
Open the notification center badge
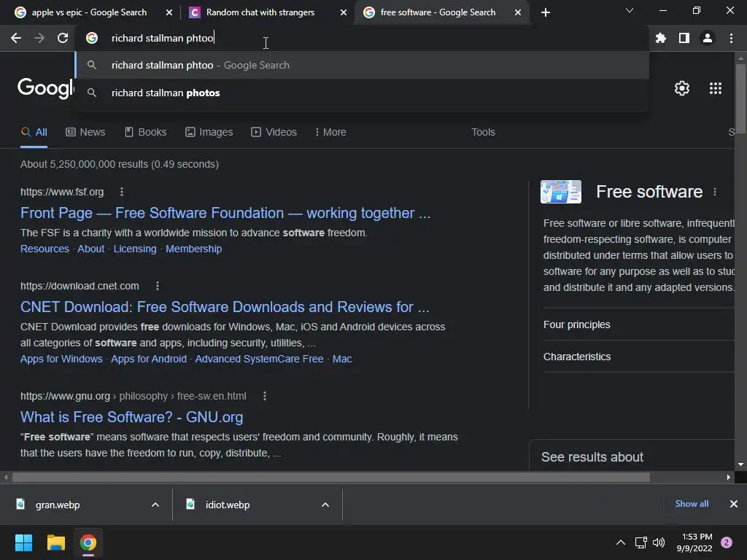click(727, 542)
